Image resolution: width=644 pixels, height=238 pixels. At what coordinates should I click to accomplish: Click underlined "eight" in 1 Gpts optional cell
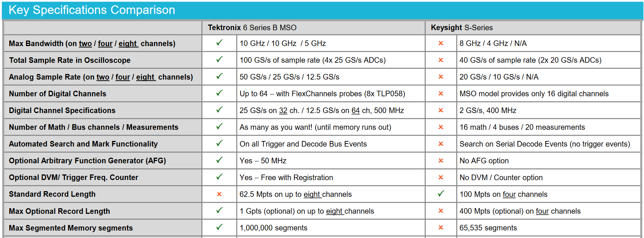(334, 212)
